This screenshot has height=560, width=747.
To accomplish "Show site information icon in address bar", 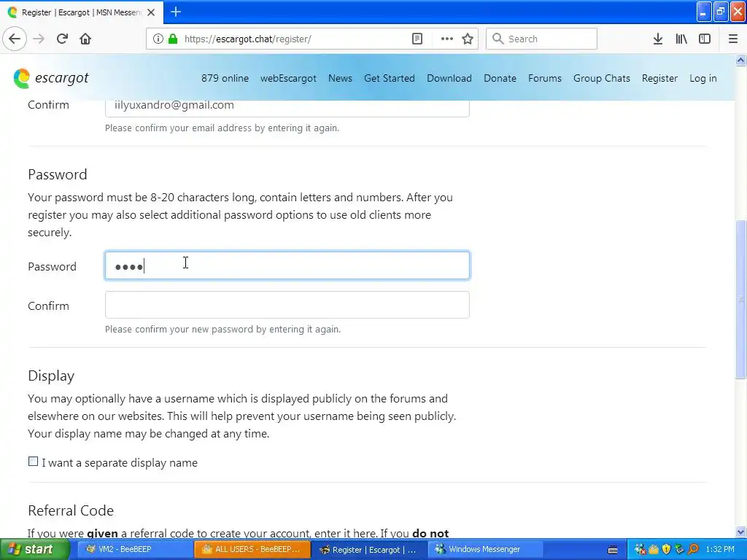I will [158, 39].
